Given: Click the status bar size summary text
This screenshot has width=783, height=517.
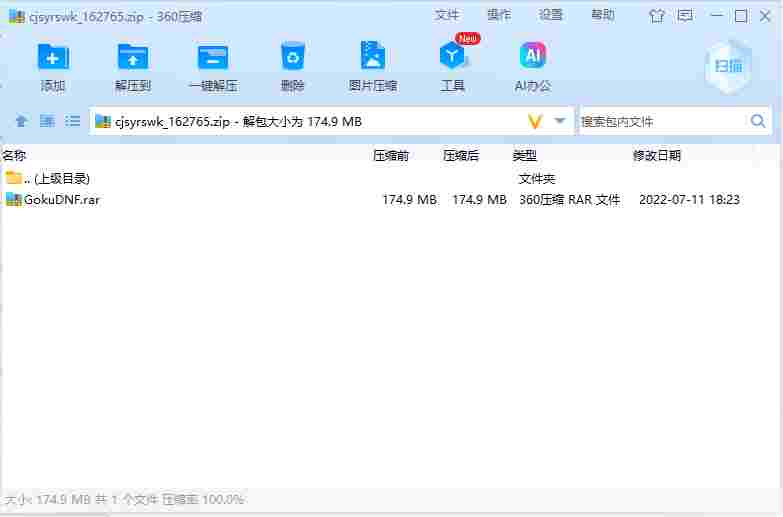Looking at the screenshot, I should pos(124,499).
